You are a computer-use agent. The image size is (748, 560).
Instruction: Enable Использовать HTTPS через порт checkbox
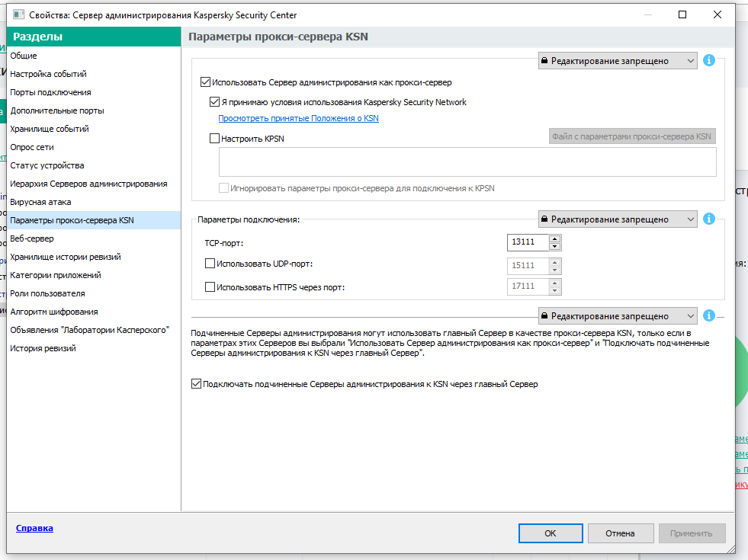210,287
